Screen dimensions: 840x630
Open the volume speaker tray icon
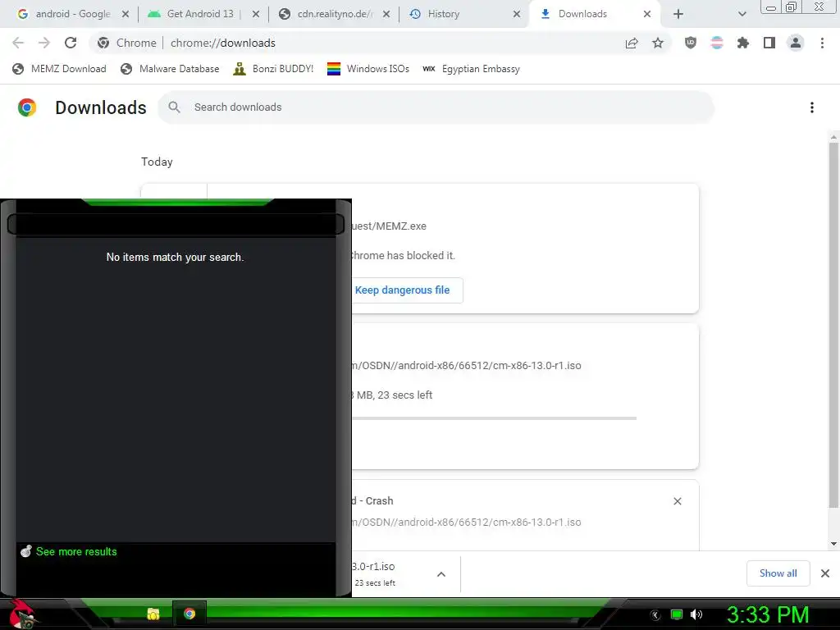696,615
